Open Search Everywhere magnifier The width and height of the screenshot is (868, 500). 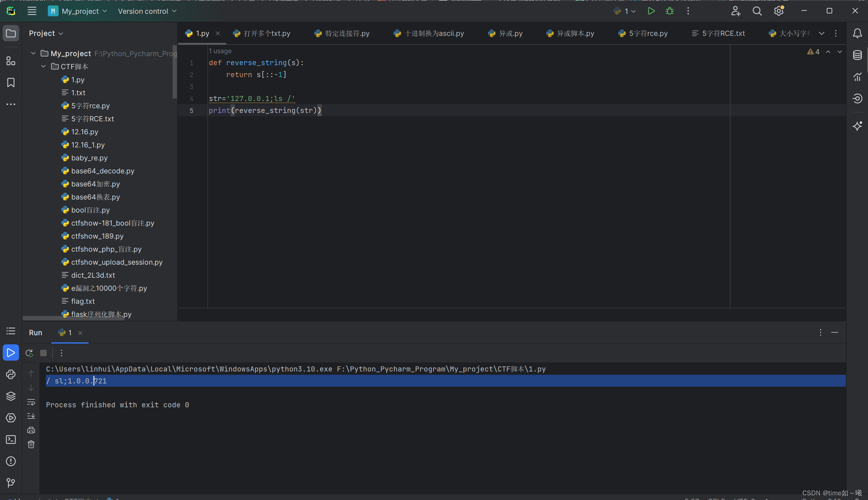coord(757,11)
